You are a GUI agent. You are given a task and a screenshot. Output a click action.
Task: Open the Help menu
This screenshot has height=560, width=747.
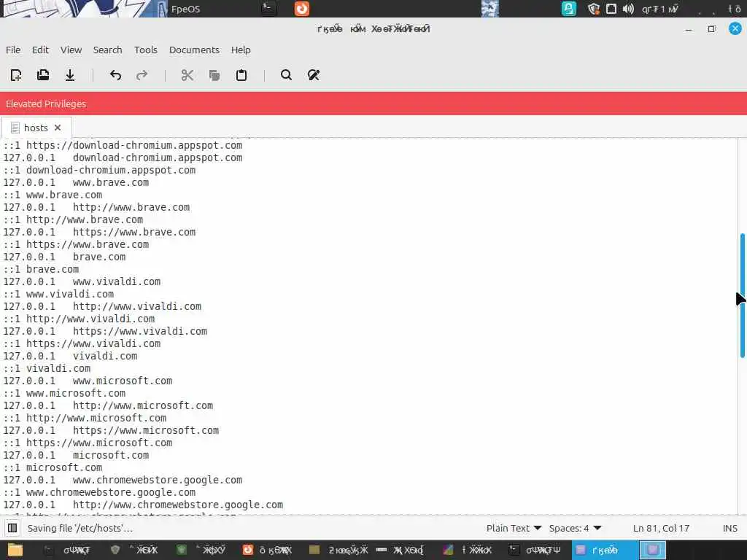(x=241, y=50)
